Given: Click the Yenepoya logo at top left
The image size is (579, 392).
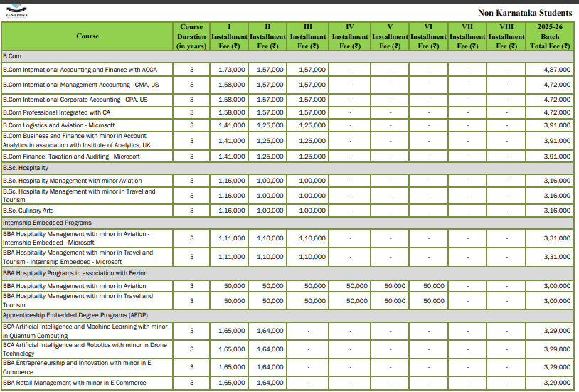Looking at the screenshot, I should tap(16, 13).
